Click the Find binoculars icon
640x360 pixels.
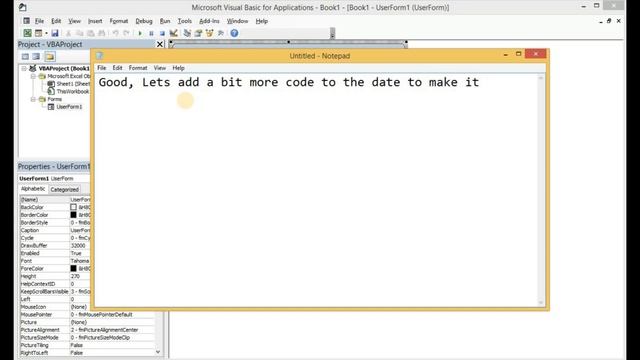click(102, 33)
